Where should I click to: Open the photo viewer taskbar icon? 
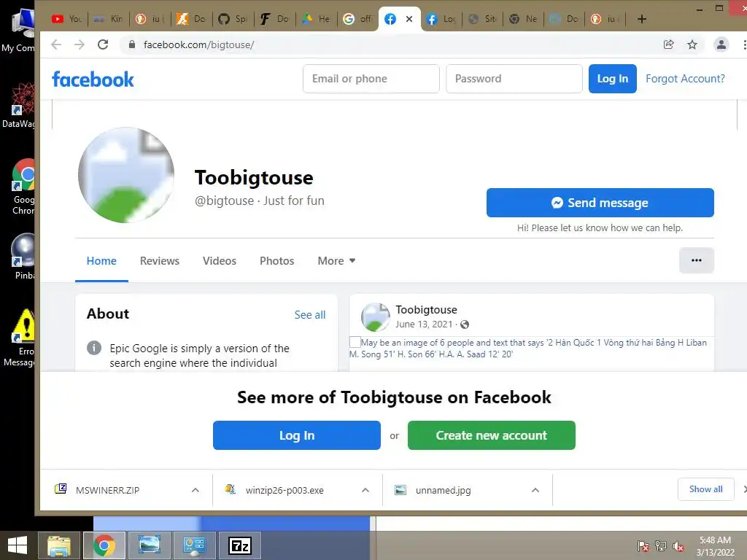click(149, 545)
